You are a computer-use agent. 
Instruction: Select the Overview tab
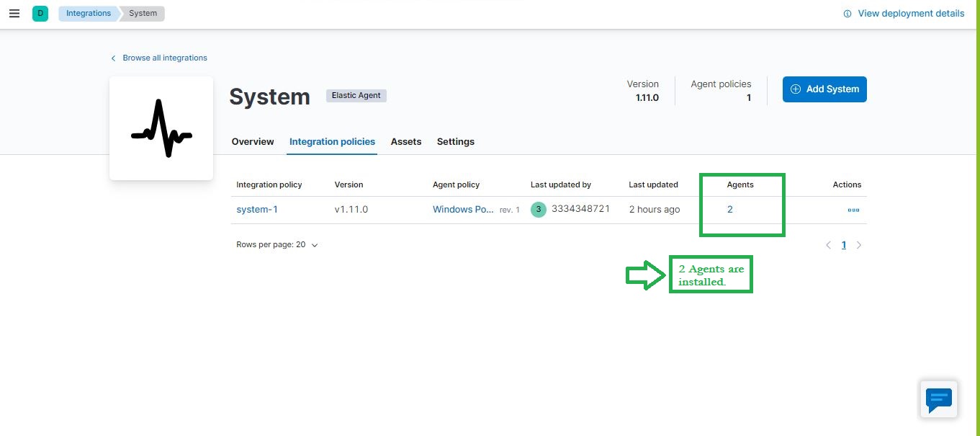pyautogui.click(x=253, y=141)
